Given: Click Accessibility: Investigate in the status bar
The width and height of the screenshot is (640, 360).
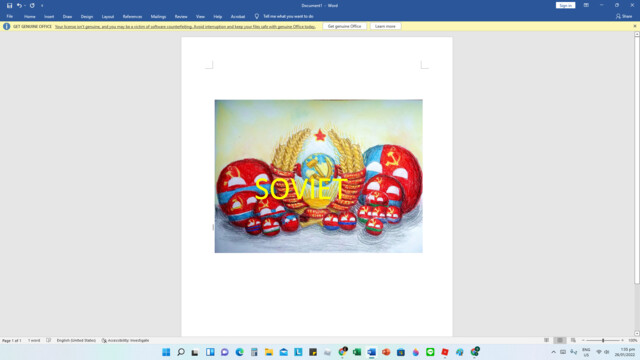Looking at the screenshot, I should (125, 340).
